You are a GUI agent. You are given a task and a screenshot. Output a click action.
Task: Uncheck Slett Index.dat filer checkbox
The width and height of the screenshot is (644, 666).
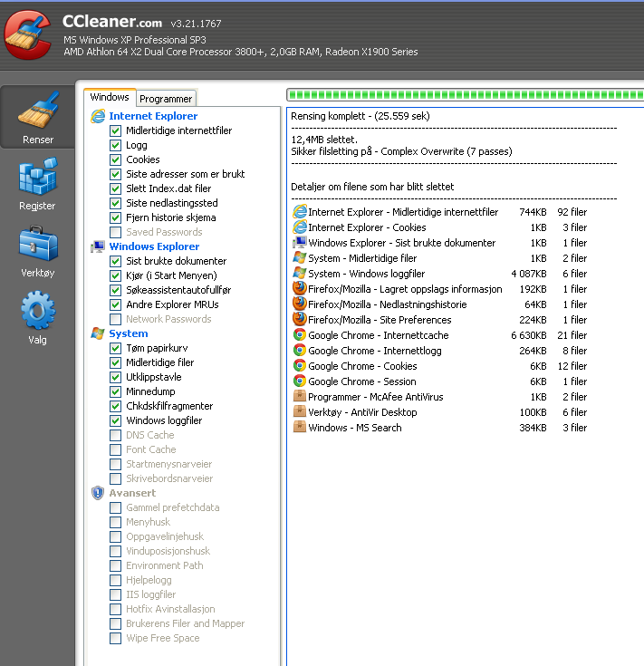point(115,188)
